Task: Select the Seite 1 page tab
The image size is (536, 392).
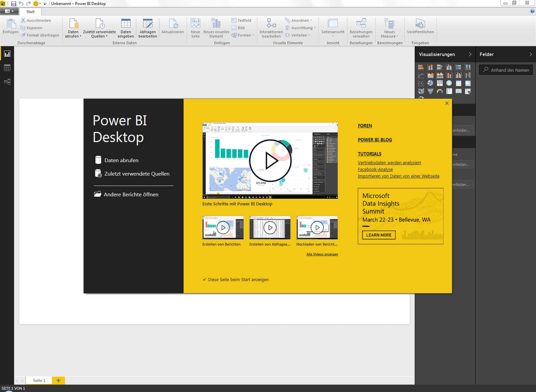Action: (x=39, y=380)
